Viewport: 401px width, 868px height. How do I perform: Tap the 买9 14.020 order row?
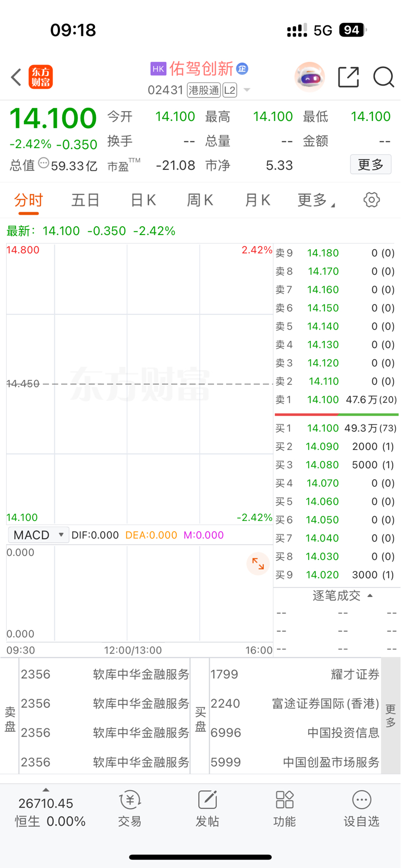[336, 574]
